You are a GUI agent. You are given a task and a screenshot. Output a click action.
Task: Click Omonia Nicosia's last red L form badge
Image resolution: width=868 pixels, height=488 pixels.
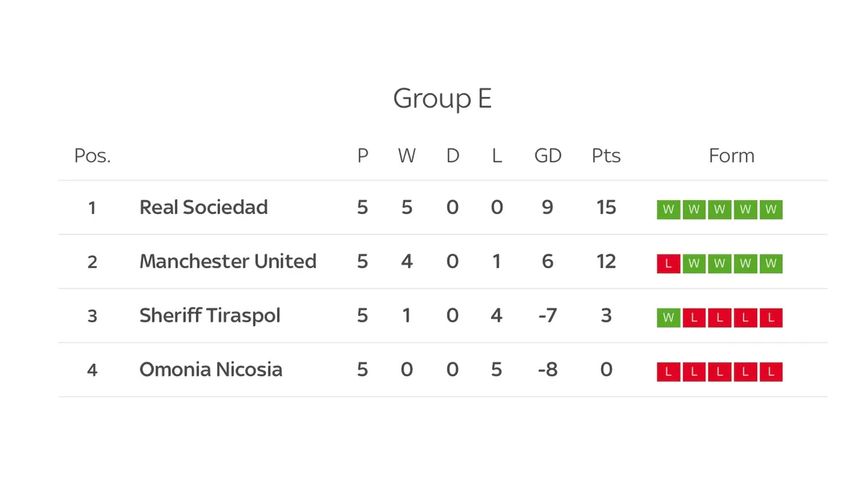(x=771, y=372)
